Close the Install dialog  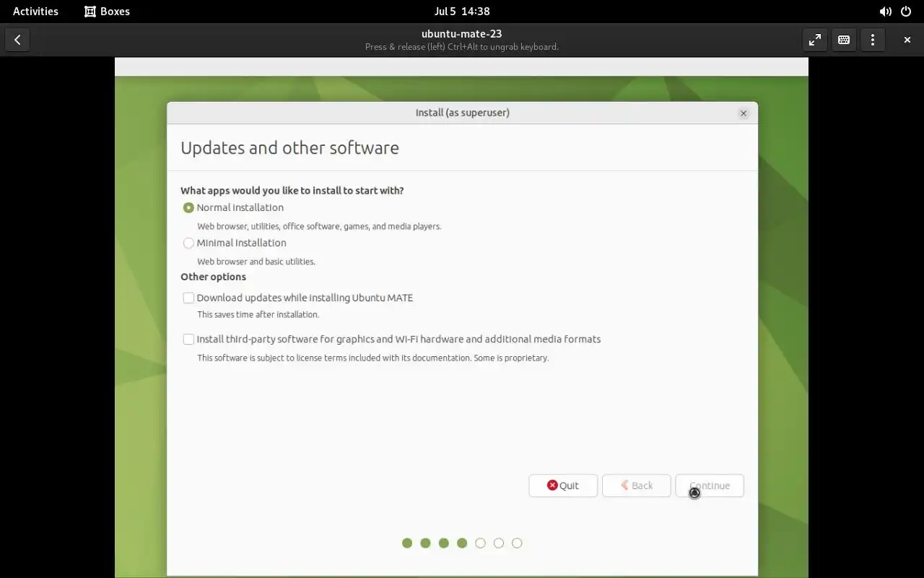pos(744,113)
